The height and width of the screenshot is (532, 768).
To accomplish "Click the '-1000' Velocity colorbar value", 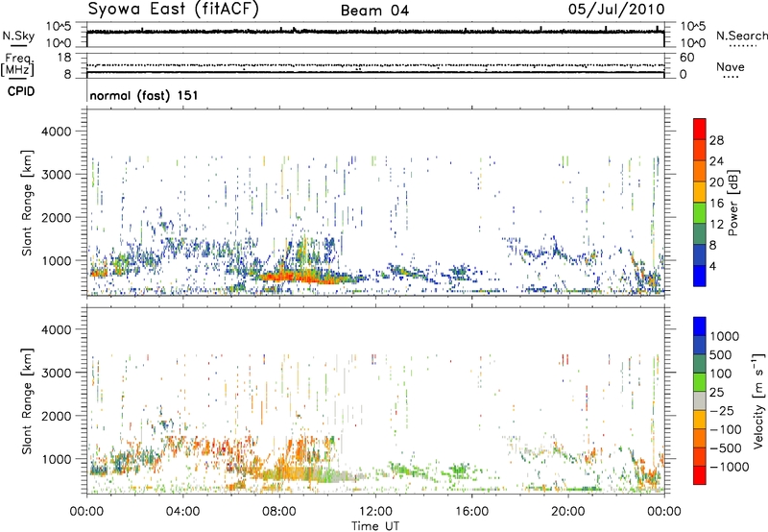I will [x=729, y=467].
